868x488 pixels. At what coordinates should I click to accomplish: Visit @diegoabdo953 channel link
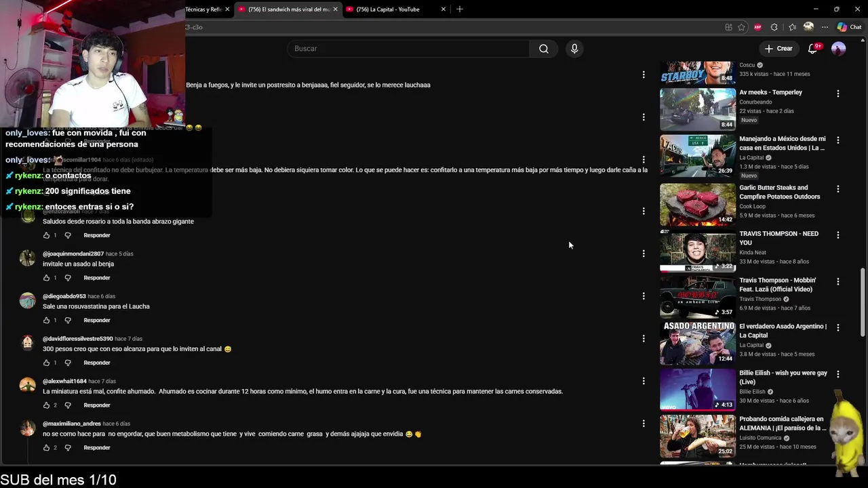click(64, 296)
